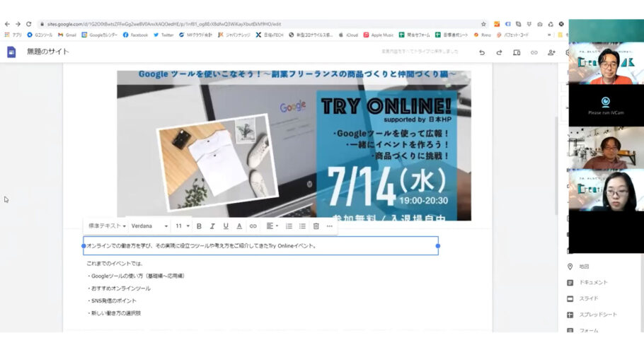Click the browser extension icon at toolbar end

point(561,24)
